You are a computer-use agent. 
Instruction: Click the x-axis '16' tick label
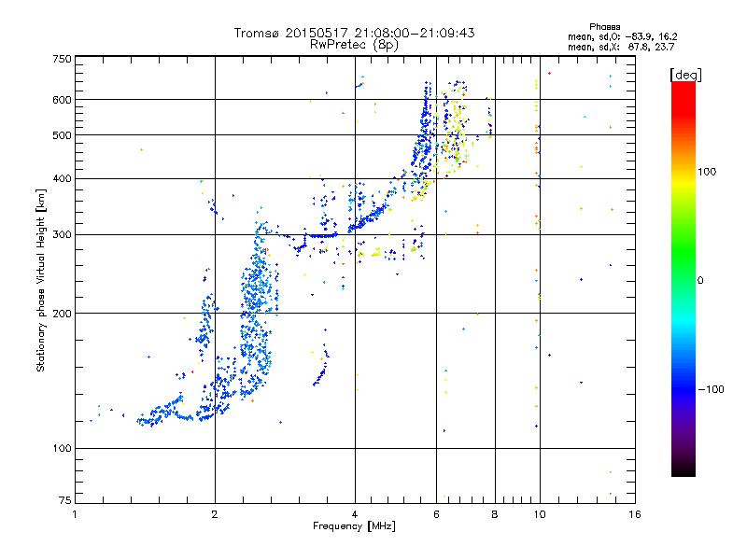pyautogui.click(x=635, y=514)
